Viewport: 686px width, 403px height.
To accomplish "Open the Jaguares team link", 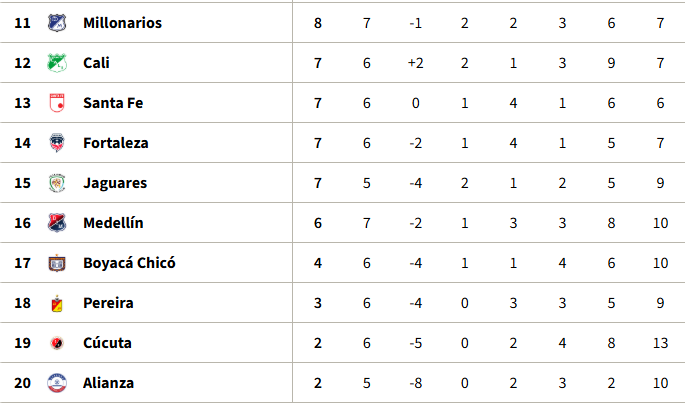I will (x=115, y=183).
